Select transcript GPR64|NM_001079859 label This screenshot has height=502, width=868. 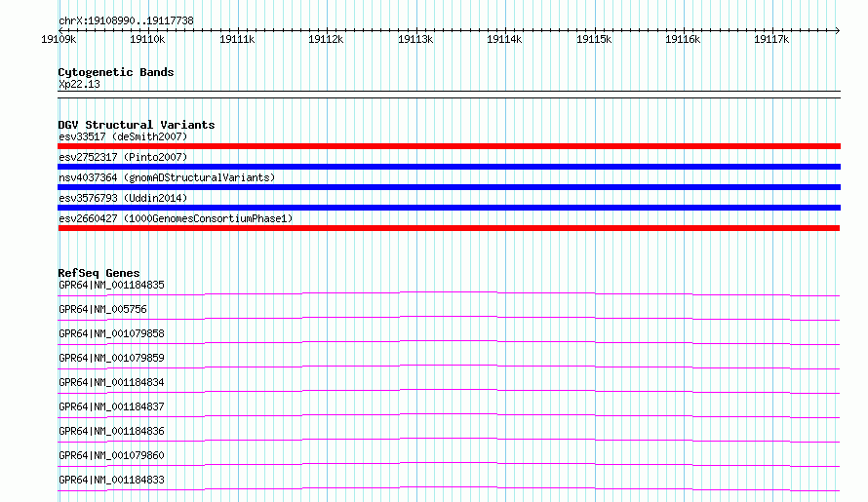pyautogui.click(x=111, y=358)
